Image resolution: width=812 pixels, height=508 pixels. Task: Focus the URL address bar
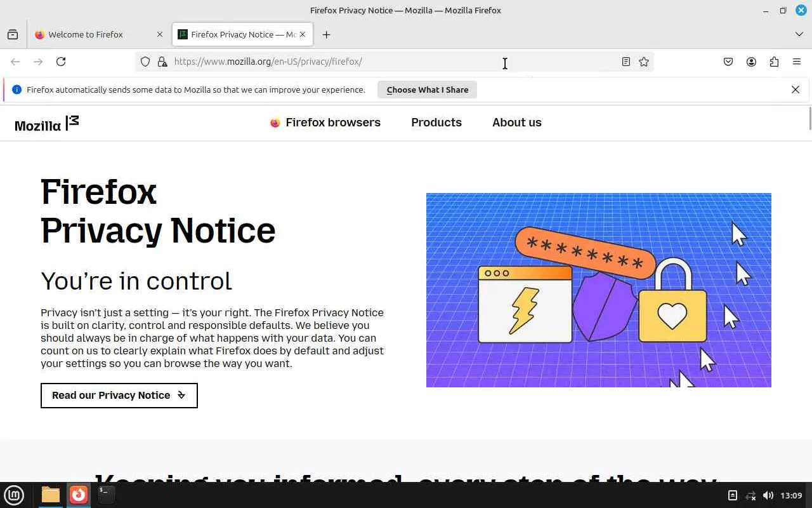point(393,62)
